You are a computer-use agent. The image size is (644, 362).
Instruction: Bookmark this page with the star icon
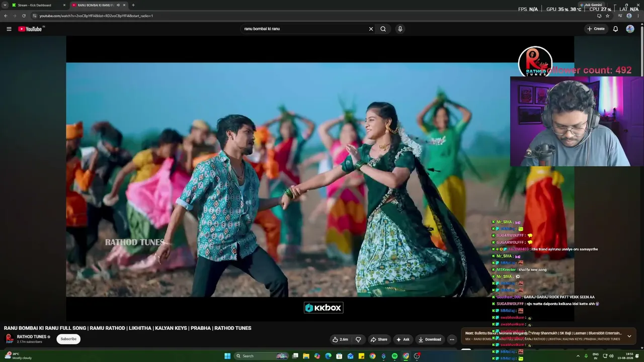pos(607,16)
